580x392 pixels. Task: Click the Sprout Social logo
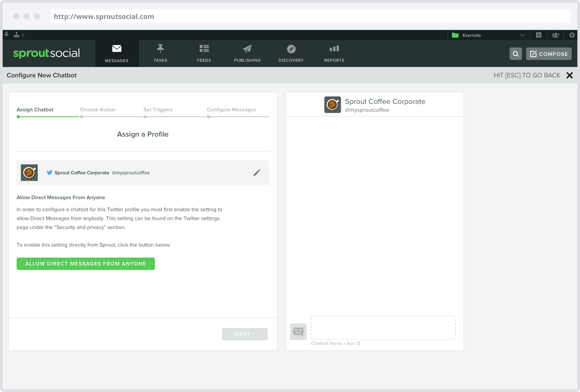tap(46, 53)
